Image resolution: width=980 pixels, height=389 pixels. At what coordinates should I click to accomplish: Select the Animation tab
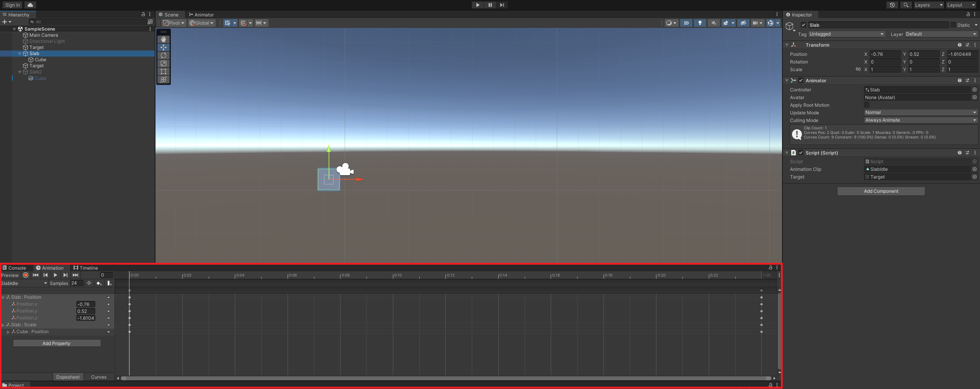click(x=50, y=268)
